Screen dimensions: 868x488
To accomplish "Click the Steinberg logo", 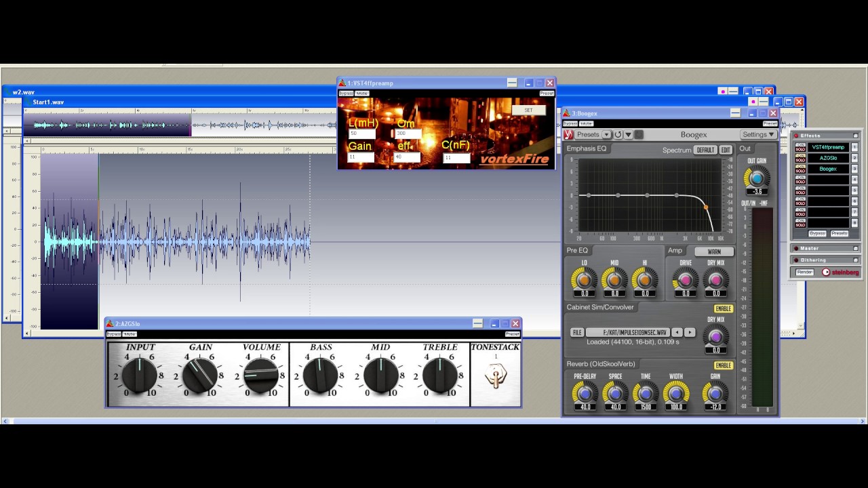I will 840,272.
